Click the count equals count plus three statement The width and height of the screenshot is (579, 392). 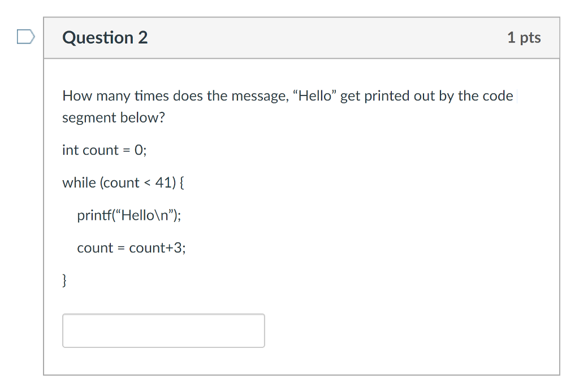tap(132, 247)
